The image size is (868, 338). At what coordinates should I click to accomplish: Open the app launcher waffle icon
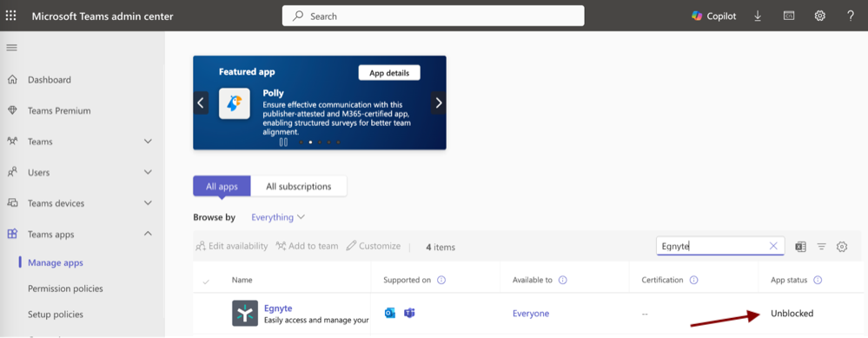10,16
